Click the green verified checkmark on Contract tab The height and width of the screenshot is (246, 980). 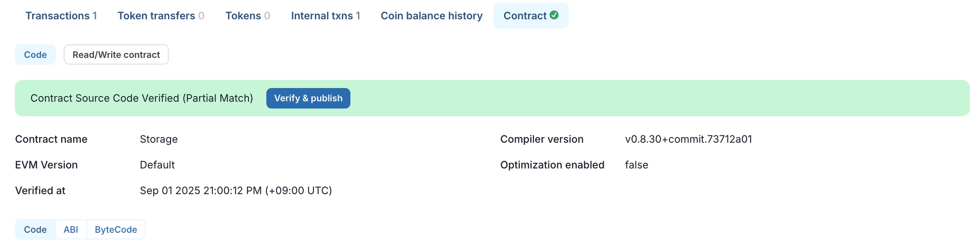(x=554, y=15)
